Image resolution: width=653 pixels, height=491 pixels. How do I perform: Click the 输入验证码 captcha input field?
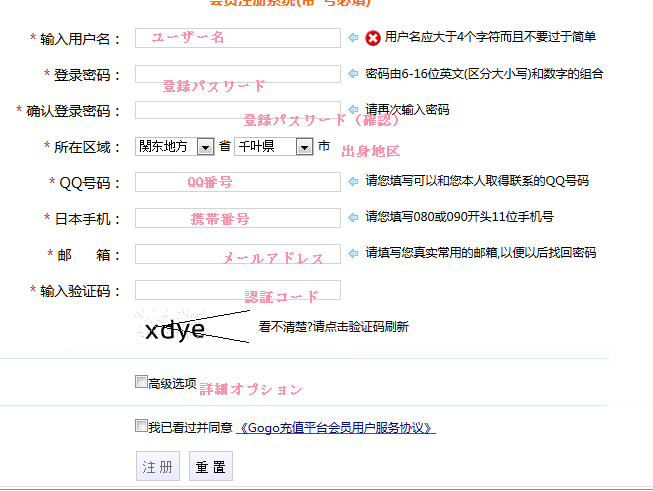237,290
